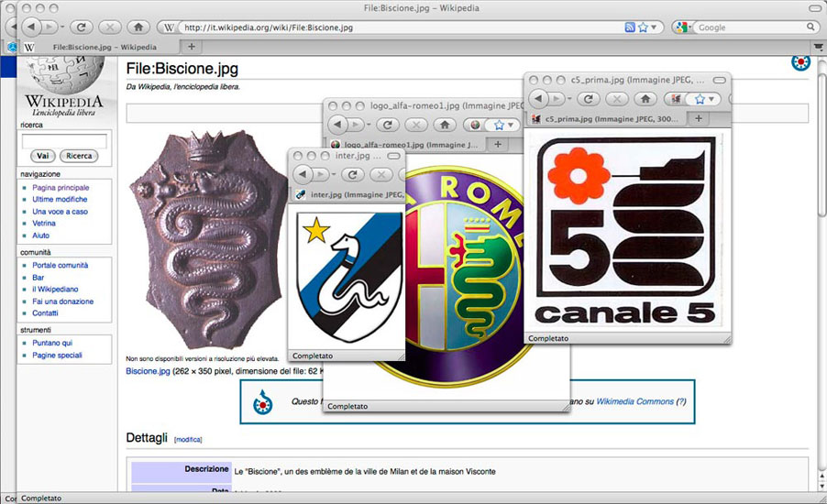Viewport: 827px width, 504px height.
Task: Click the Canale 5 logo image
Action: click(x=626, y=230)
